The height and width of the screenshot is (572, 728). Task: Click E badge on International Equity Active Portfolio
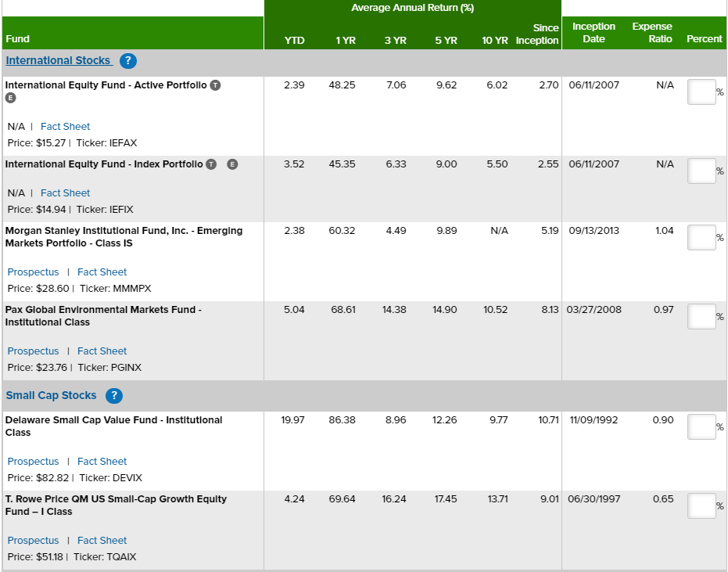[10, 98]
